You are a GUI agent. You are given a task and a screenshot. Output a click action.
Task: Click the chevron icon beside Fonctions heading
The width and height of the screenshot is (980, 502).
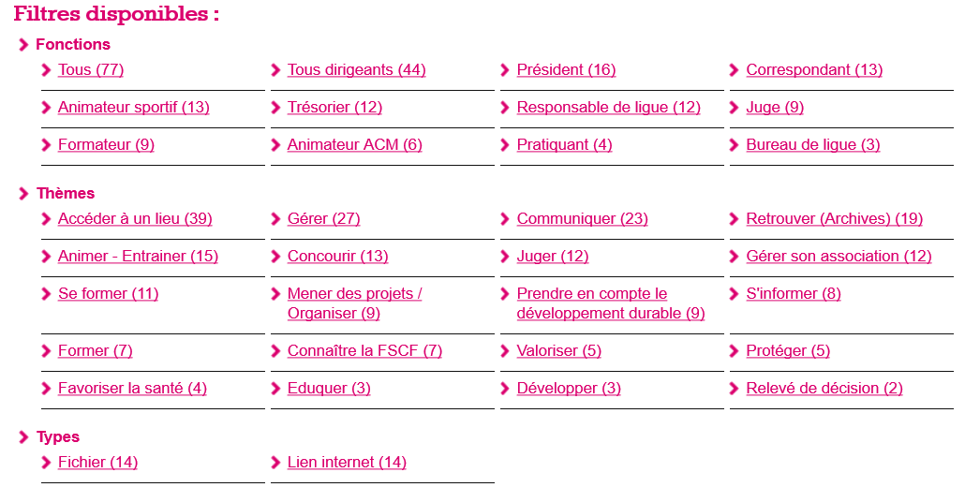pyautogui.click(x=23, y=44)
